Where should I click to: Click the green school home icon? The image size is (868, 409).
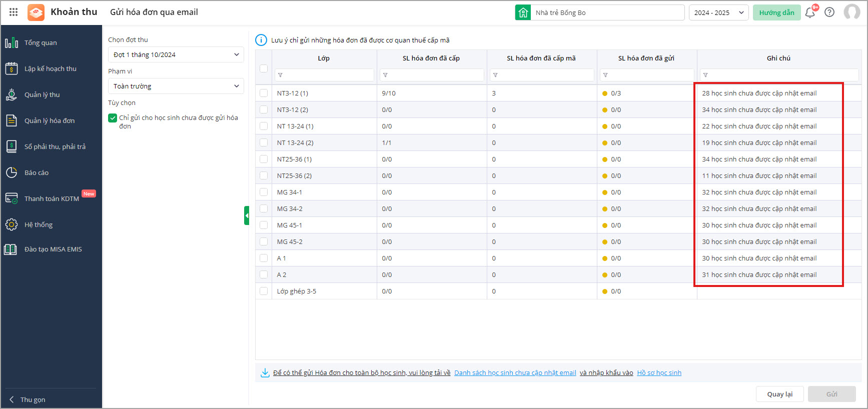click(x=523, y=12)
